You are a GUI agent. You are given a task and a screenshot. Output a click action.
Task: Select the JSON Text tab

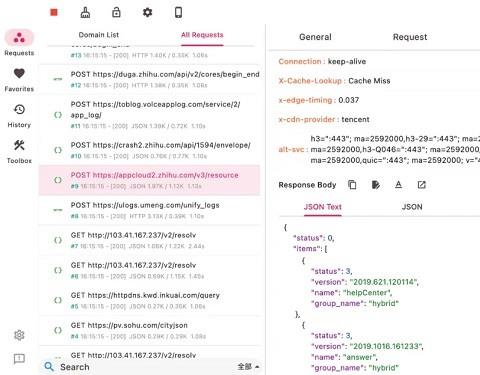(323, 207)
